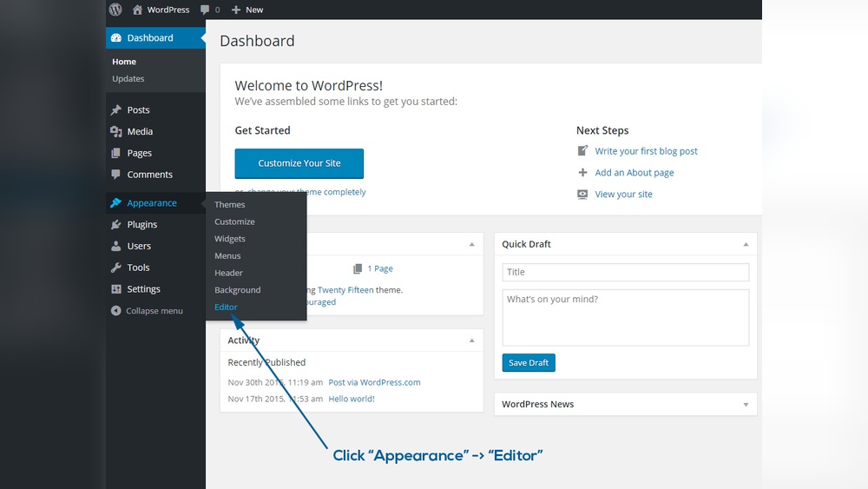Click the Customize Your Site button
The width and height of the screenshot is (868, 489).
tap(299, 163)
